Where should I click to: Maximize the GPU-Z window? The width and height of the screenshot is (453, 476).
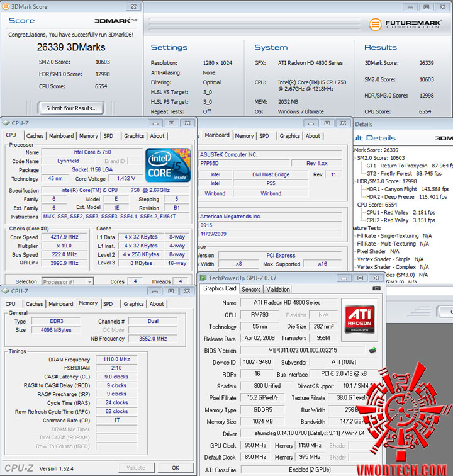(360, 278)
